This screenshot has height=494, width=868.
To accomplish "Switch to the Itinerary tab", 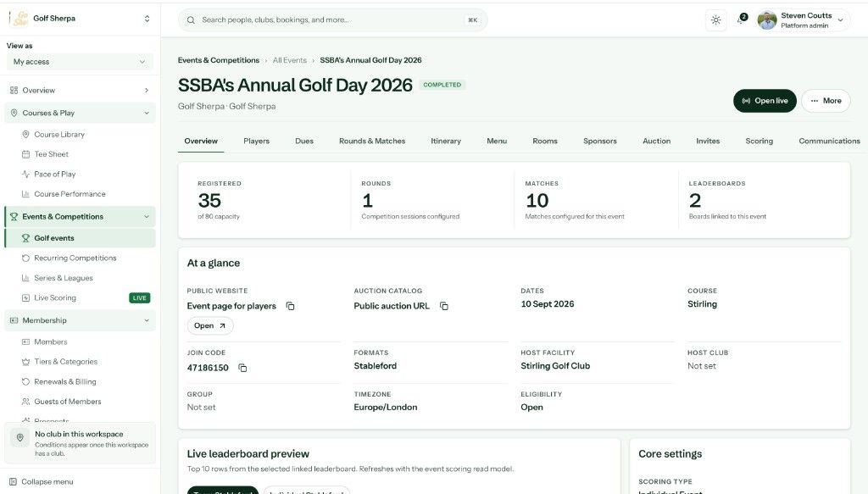I will coord(446,141).
